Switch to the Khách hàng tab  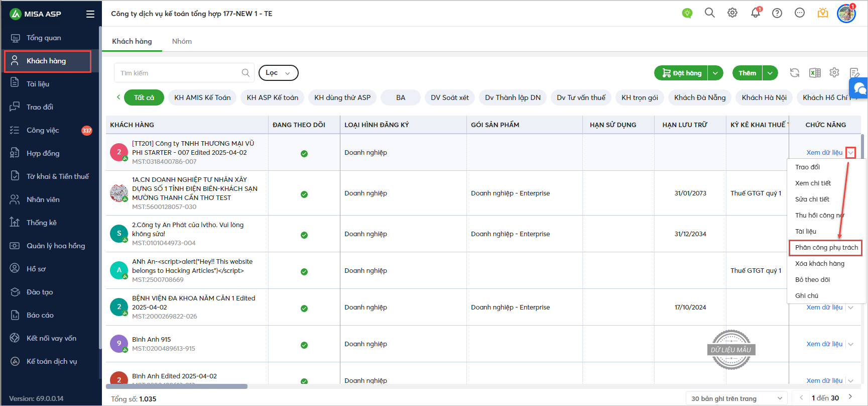coord(132,41)
